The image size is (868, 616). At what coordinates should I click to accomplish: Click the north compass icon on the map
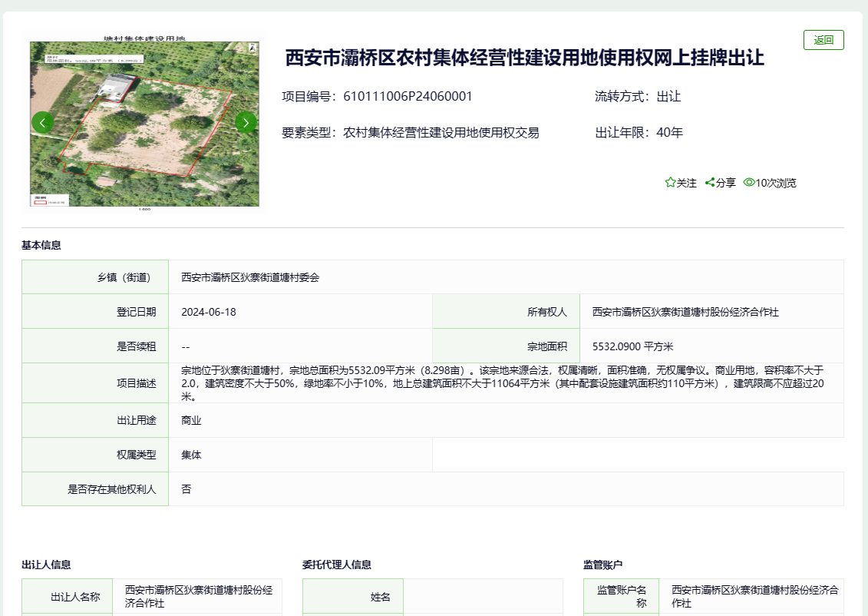[252, 48]
